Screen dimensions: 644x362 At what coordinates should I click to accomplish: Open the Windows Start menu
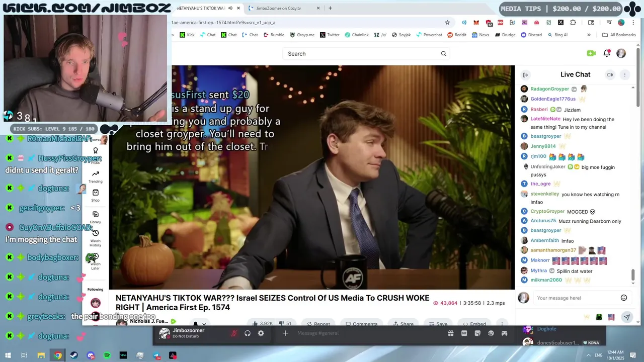tap(8, 355)
